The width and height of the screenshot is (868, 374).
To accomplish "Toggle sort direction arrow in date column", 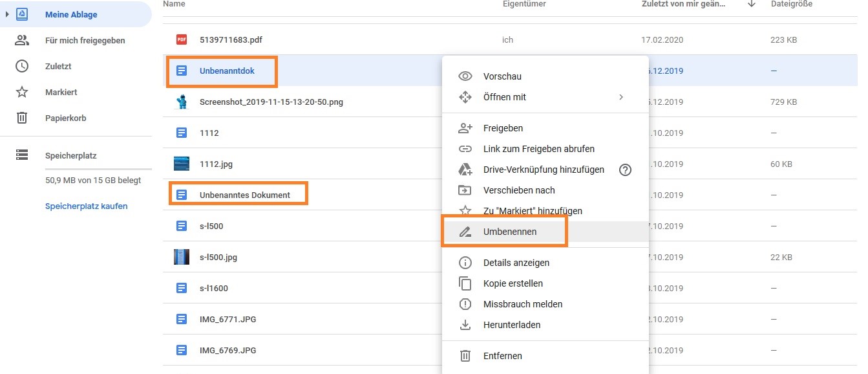I will tap(751, 5).
